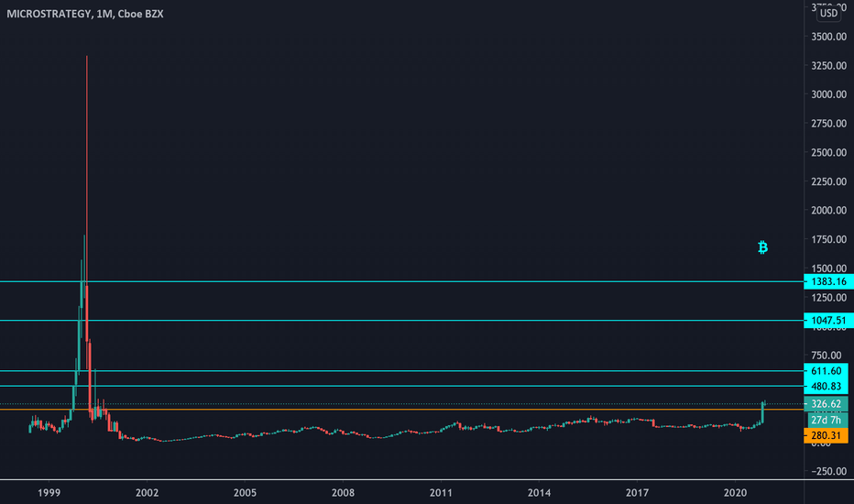This screenshot has width=854, height=504.
Task: Click the 750.00 price axis tick
Action: click(826, 356)
